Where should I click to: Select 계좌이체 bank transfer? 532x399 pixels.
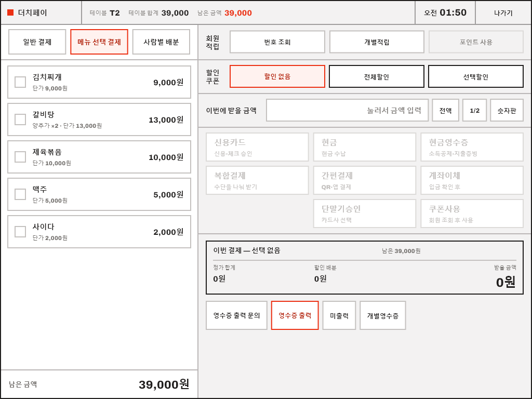click(472, 180)
